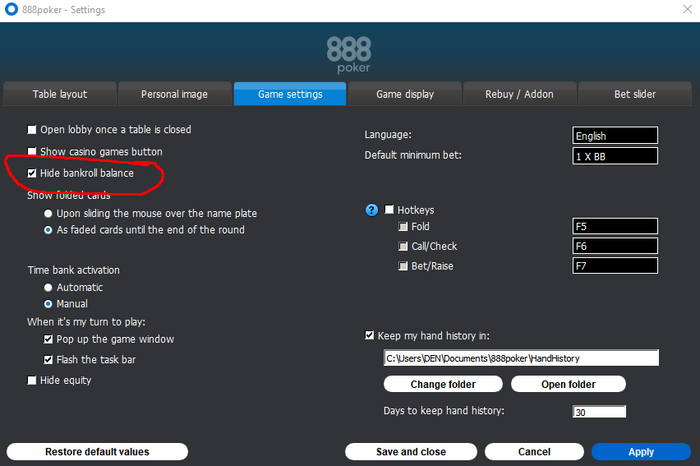700x466 pixels.
Task: Click the blue Hotkeys help question icon
Action: (371, 210)
